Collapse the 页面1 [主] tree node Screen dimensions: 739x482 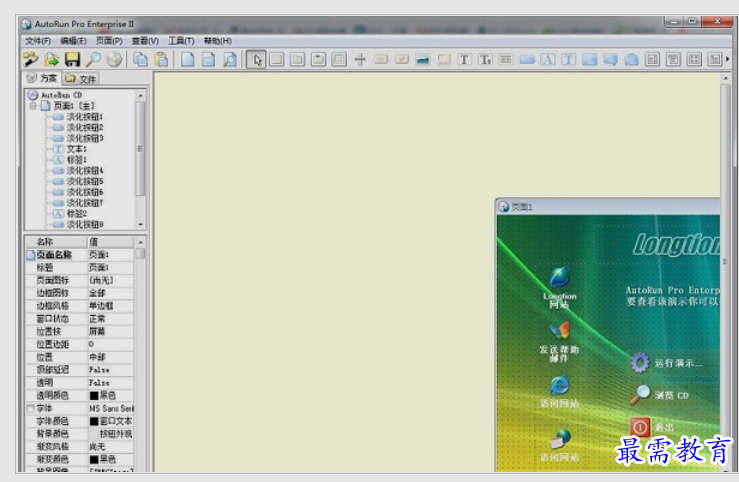pos(33,106)
